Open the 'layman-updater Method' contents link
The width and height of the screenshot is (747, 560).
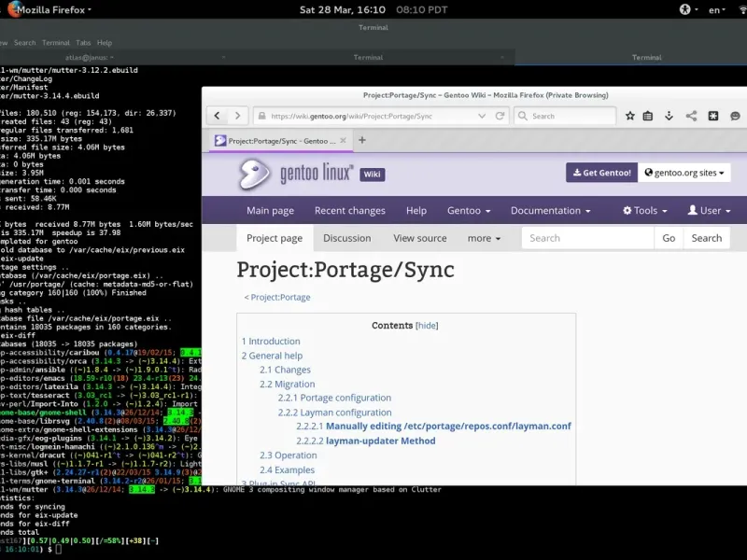[379, 441]
